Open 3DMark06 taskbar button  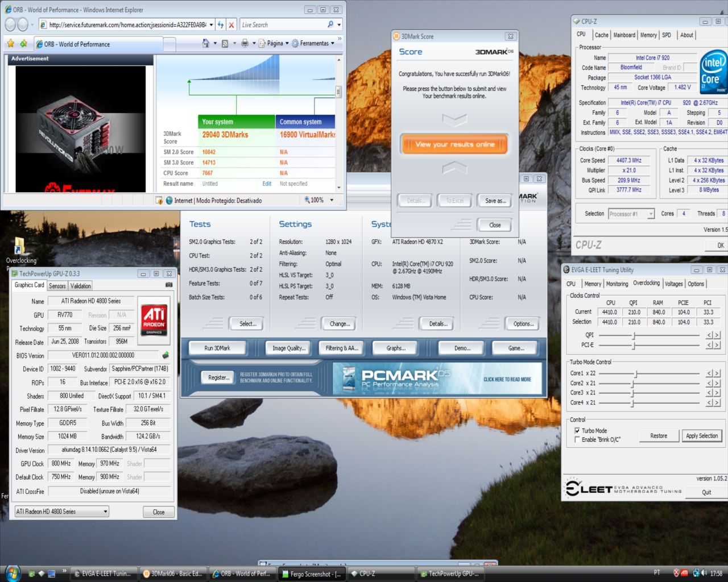173,573
